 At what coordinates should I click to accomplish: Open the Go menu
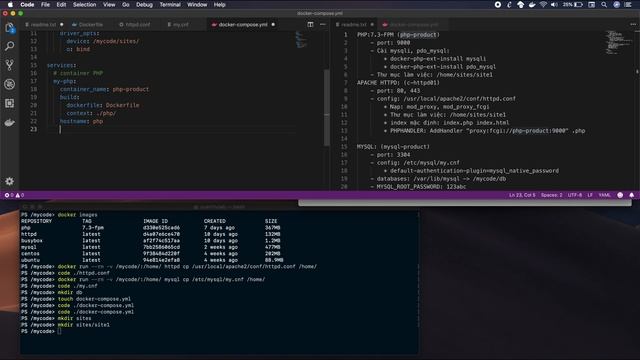click(126, 4)
